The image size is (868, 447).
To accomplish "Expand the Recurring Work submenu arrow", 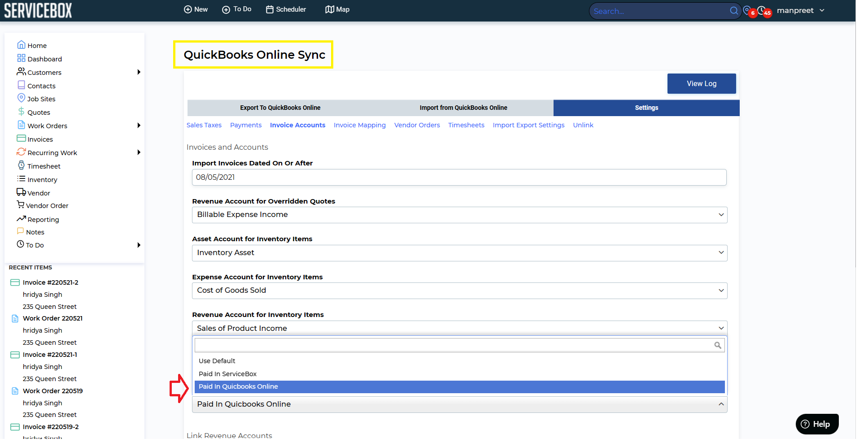I will point(139,152).
